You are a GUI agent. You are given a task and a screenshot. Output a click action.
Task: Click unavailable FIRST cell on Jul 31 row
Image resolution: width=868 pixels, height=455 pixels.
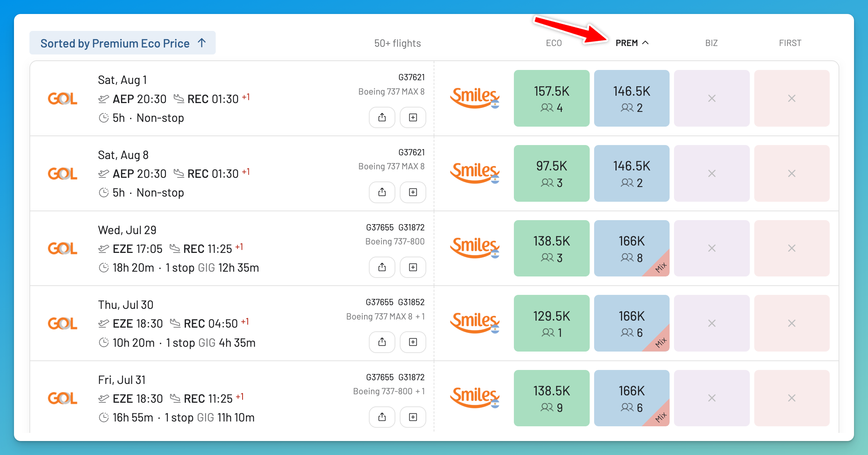click(x=792, y=398)
